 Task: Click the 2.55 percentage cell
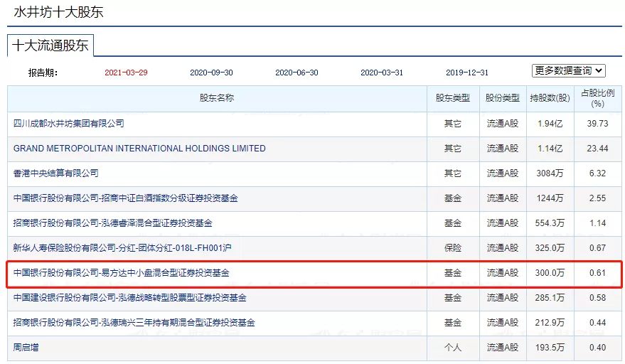(x=597, y=198)
